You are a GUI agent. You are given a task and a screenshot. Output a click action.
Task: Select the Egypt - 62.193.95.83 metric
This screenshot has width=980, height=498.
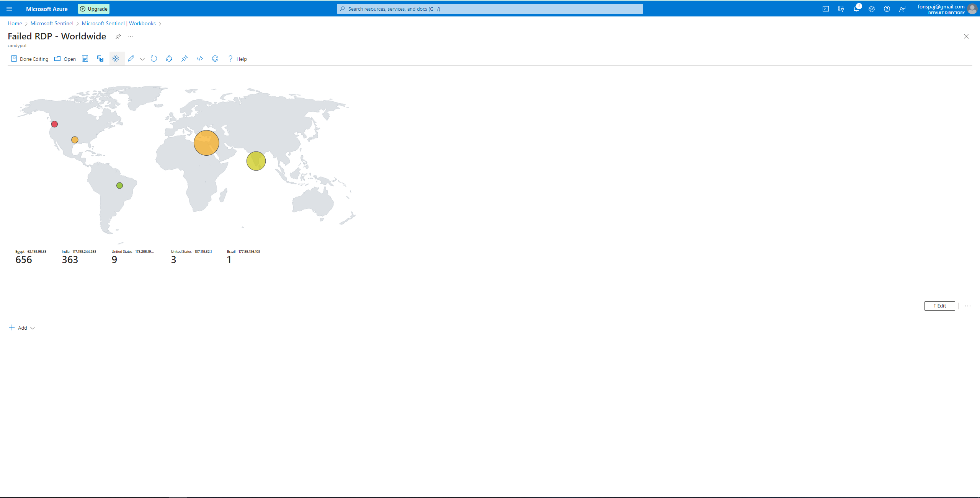(x=31, y=257)
